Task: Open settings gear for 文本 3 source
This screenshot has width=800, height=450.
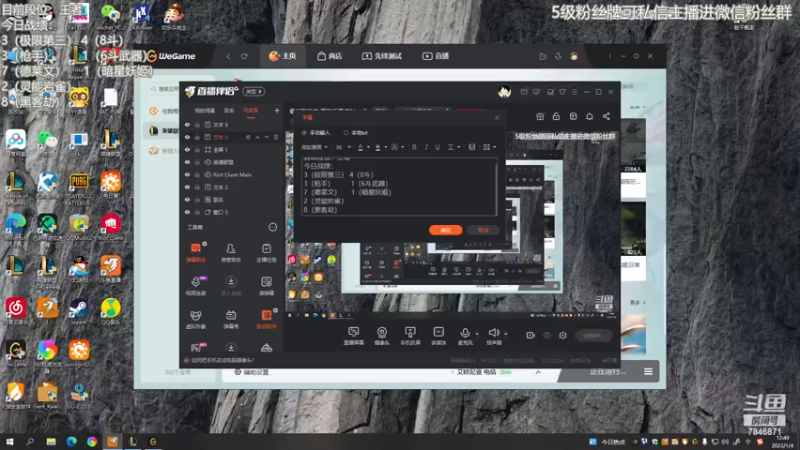Action: point(248,137)
